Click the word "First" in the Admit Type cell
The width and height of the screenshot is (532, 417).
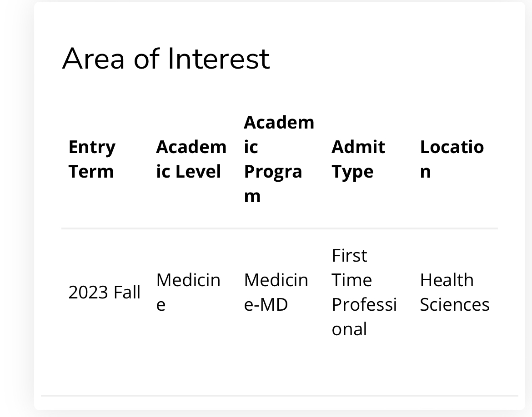(349, 255)
